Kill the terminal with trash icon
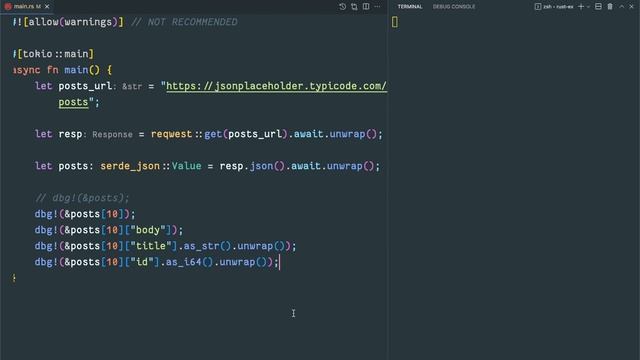Viewport: 640px width, 360px height. coord(610,7)
